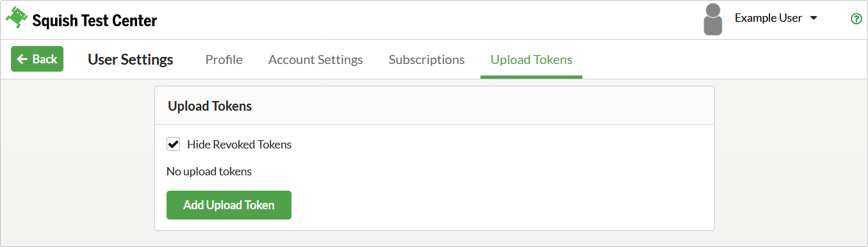
Task: Click the Squish Test Center title
Action: [95, 20]
